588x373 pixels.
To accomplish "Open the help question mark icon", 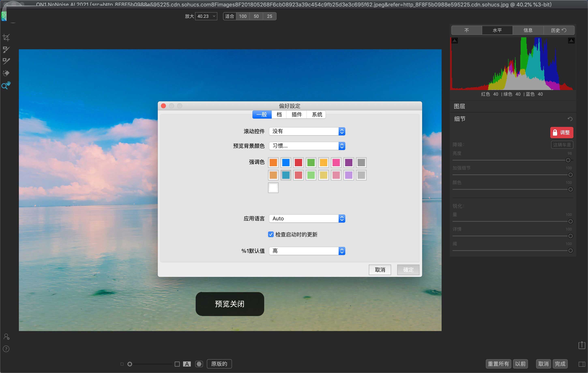I will tap(6, 349).
